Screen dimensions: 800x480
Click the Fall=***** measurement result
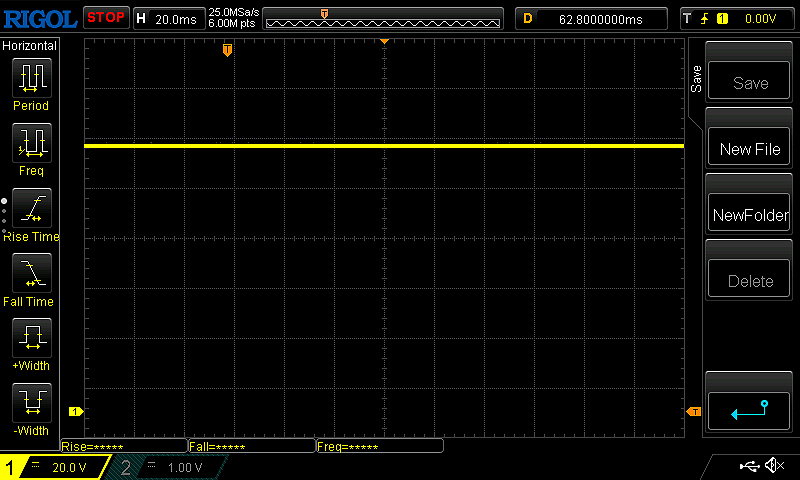252,446
